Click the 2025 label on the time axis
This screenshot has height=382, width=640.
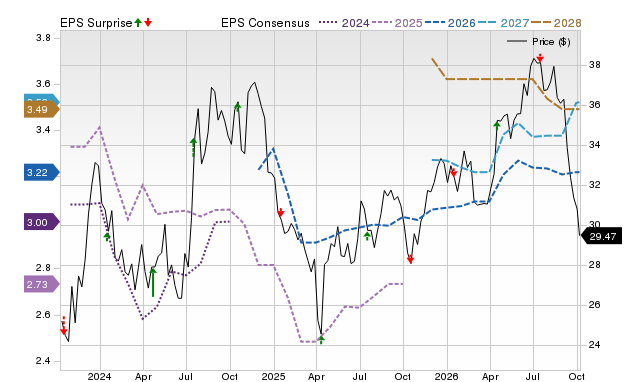click(273, 376)
